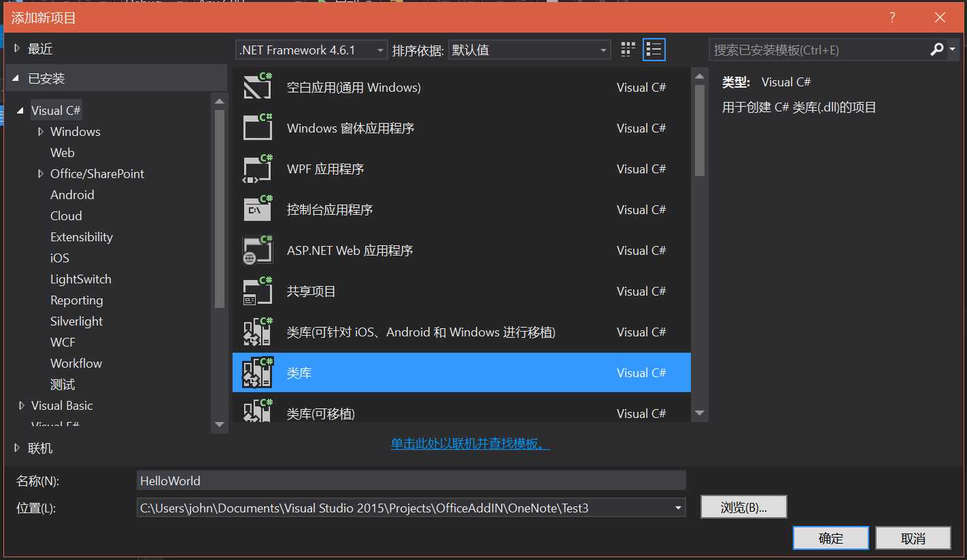Click the category tree scrollbar thumb
967x560 pixels.
point(220,209)
